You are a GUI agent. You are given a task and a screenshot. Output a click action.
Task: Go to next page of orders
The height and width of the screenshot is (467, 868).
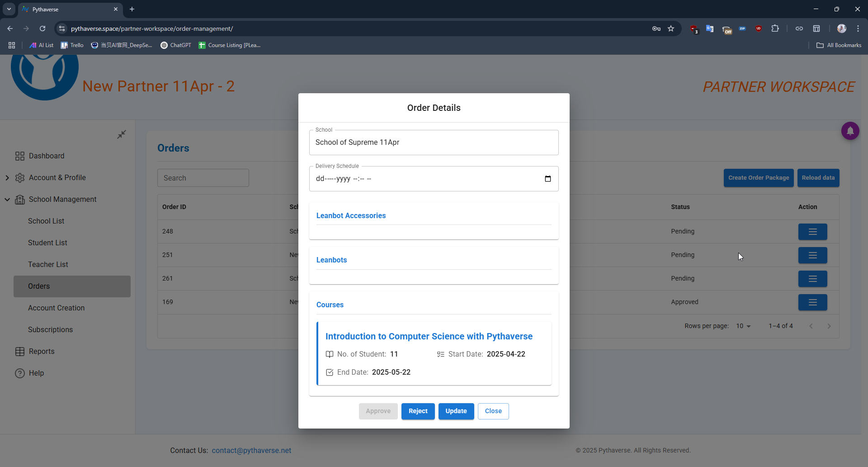click(829, 326)
